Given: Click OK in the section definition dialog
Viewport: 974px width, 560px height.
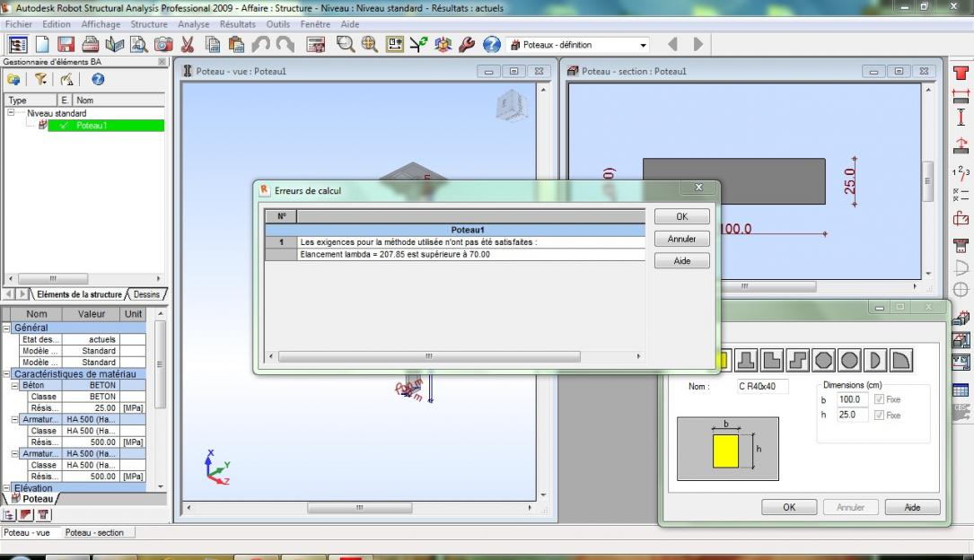Looking at the screenshot, I should (x=789, y=507).
